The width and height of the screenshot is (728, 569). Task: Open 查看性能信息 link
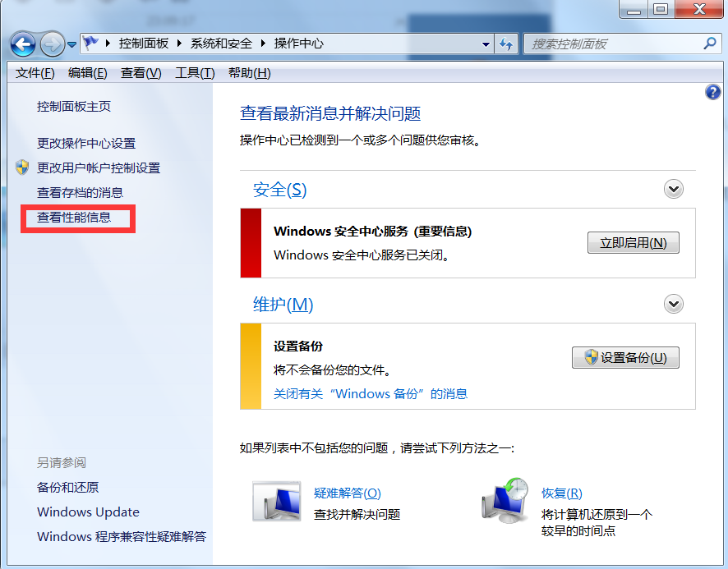click(x=74, y=218)
